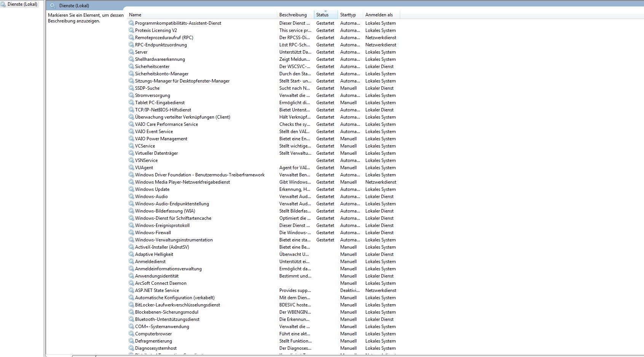The width and height of the screenshot is (644, 357).
Task: Select the ArcSoft Connect Daemon service
Action: pos(161,283)
